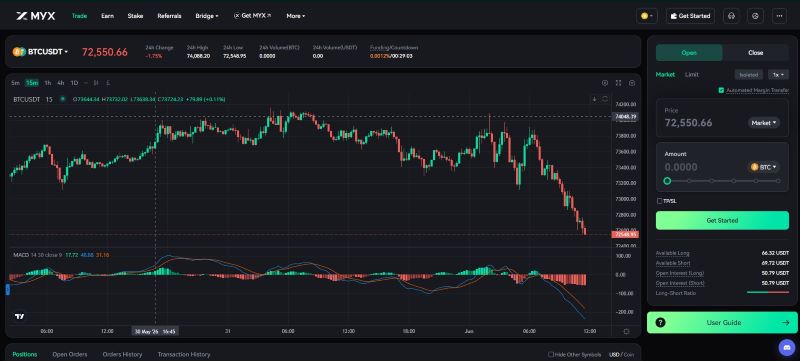The height and width of the screenshot is (361, 800).
Task: Click the down arrow icon above the price scale
Action: tap(594, 99)
